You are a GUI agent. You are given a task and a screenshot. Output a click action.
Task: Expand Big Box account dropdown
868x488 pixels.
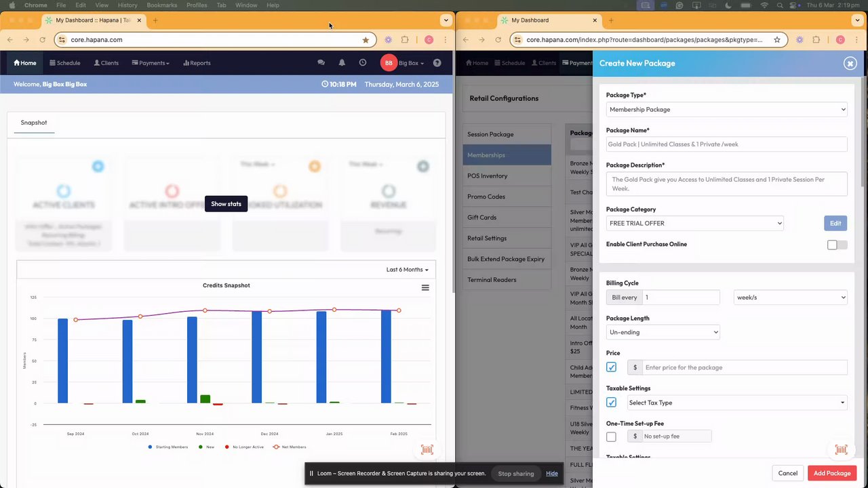point(411,63)
